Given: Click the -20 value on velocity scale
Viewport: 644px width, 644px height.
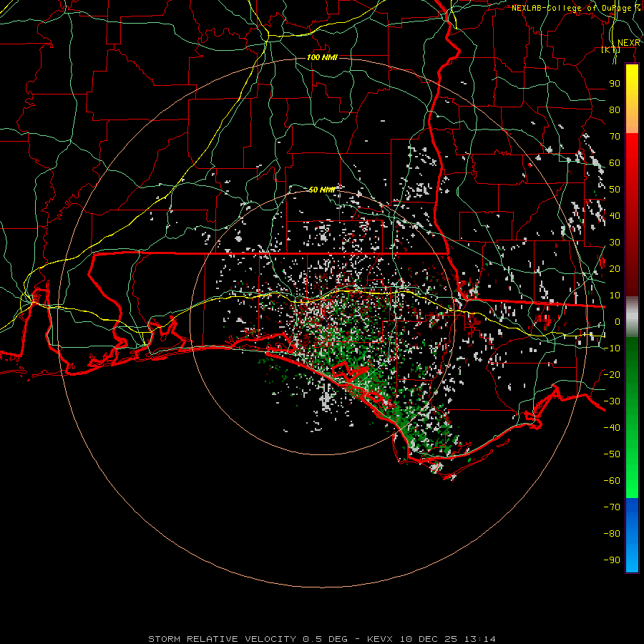Looking at the screenshot, I should click(612, 374).
